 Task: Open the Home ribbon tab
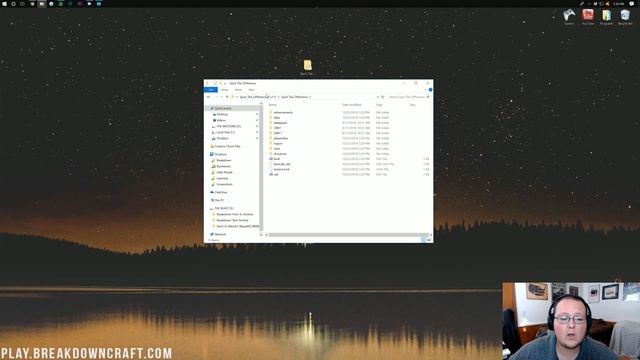[x=225, y=90]
